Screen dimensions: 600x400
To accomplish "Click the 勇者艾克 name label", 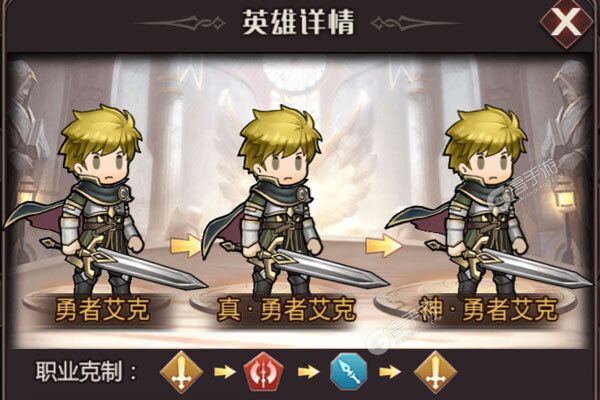I will point(103,309).
